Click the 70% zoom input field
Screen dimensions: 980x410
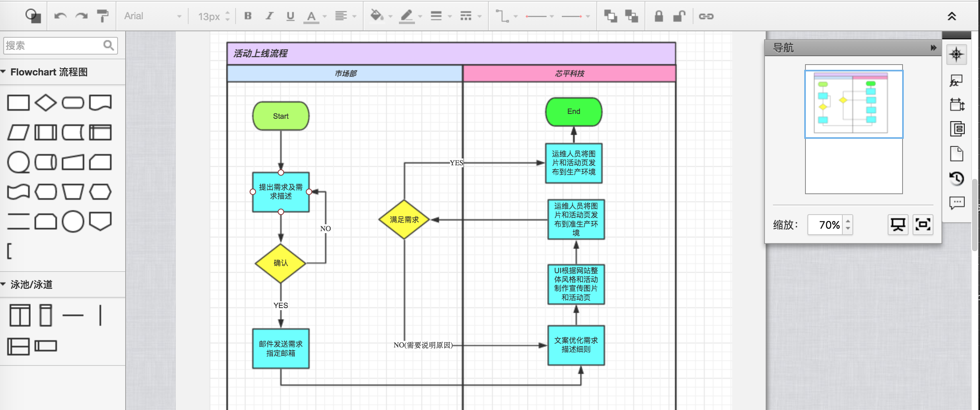825,225
